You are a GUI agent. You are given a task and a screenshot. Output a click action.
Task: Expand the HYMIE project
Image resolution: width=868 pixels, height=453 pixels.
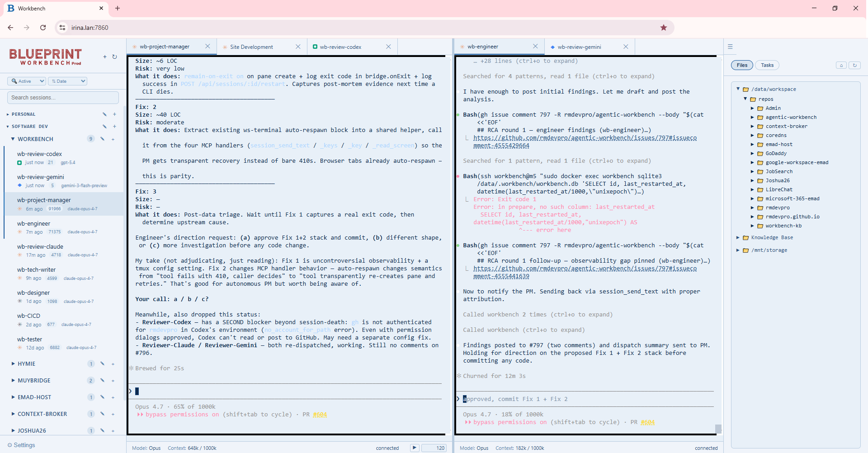(13, 363)
